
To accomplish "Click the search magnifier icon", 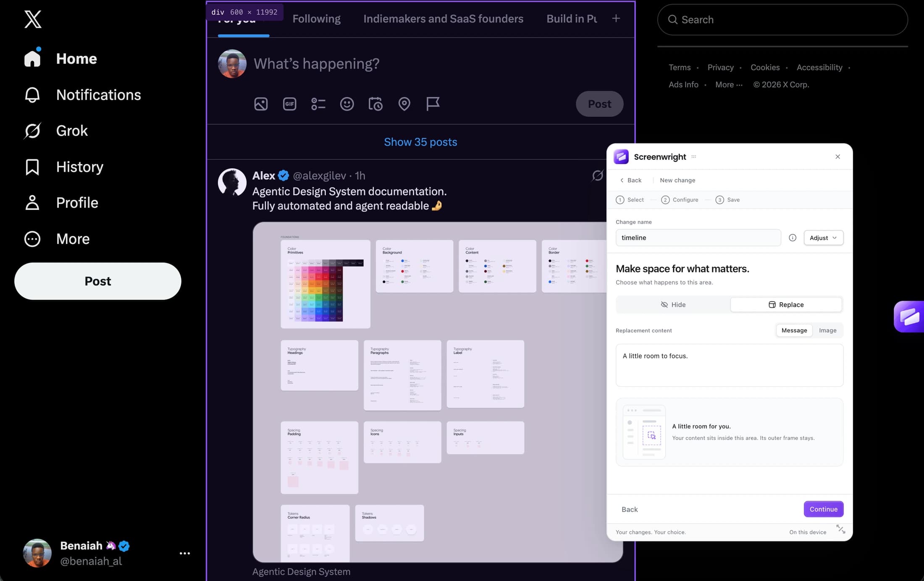I will click(x=672, y=20).
